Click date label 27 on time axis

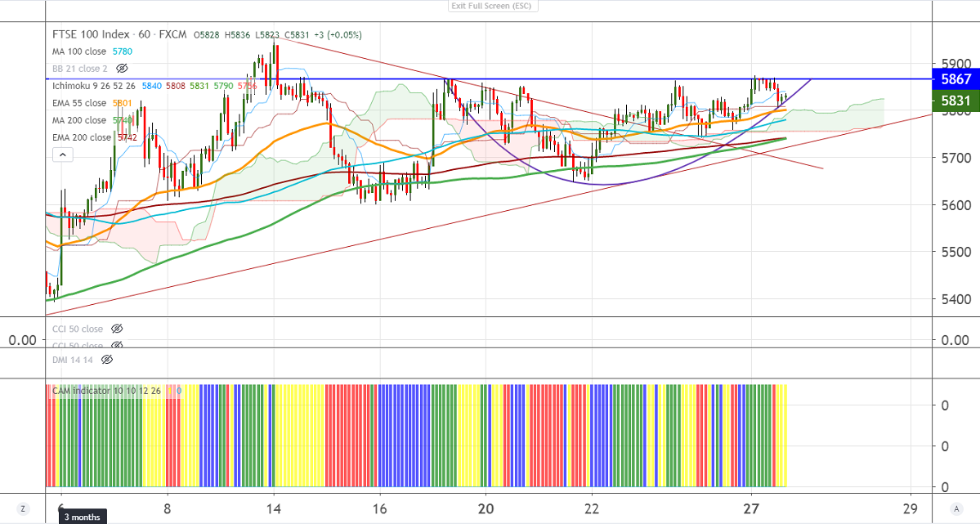(751, 508)
